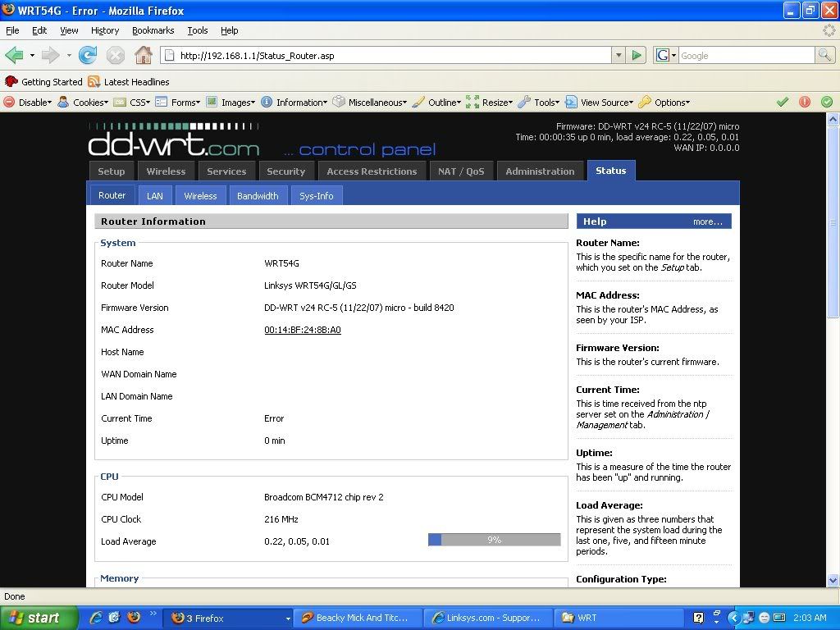Select the Wireless sub-tab under Status

(x=200, y=196)
